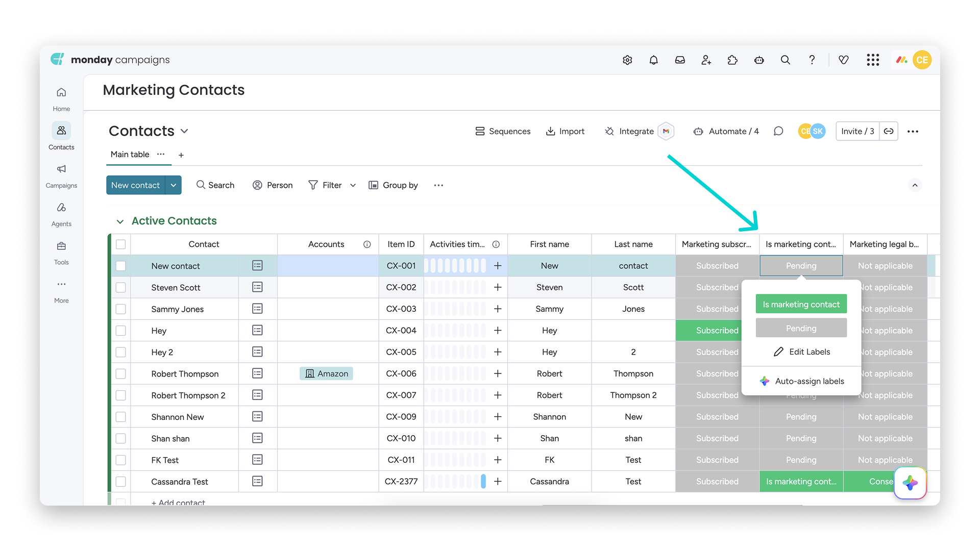Open Main table tab options menu
Viewport: 980px width, 551px height.
(161, 154)
